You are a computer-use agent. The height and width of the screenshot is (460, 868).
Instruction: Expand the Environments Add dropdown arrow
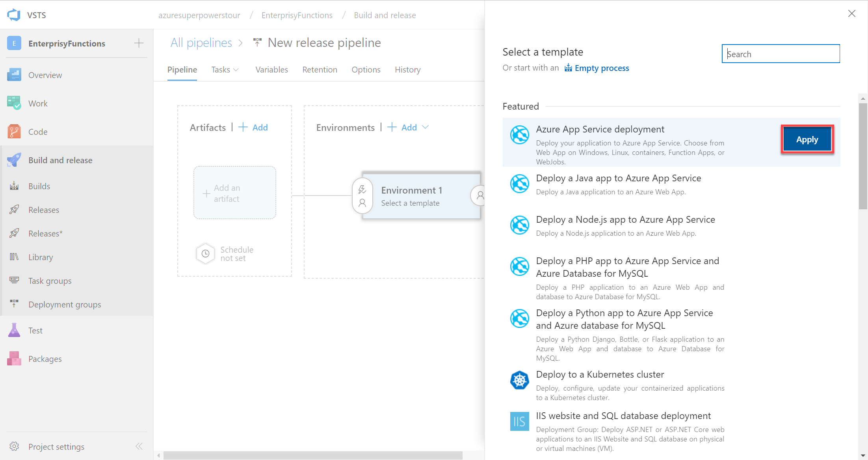click(x=425, y=127)
